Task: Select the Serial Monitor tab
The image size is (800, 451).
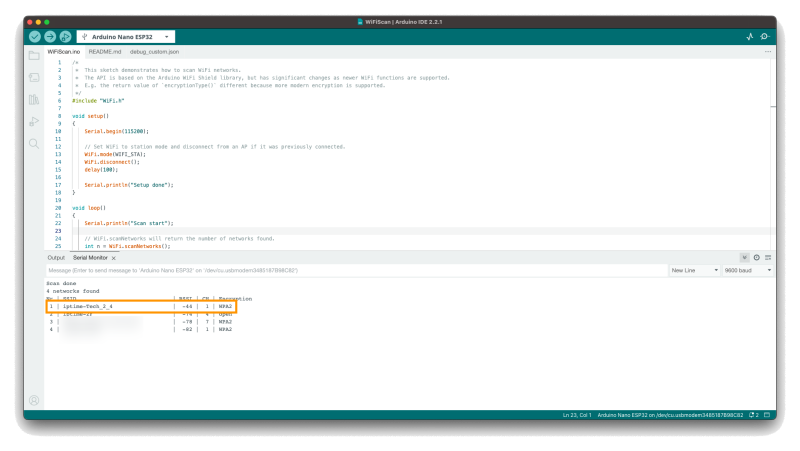Action: point(90,258)
